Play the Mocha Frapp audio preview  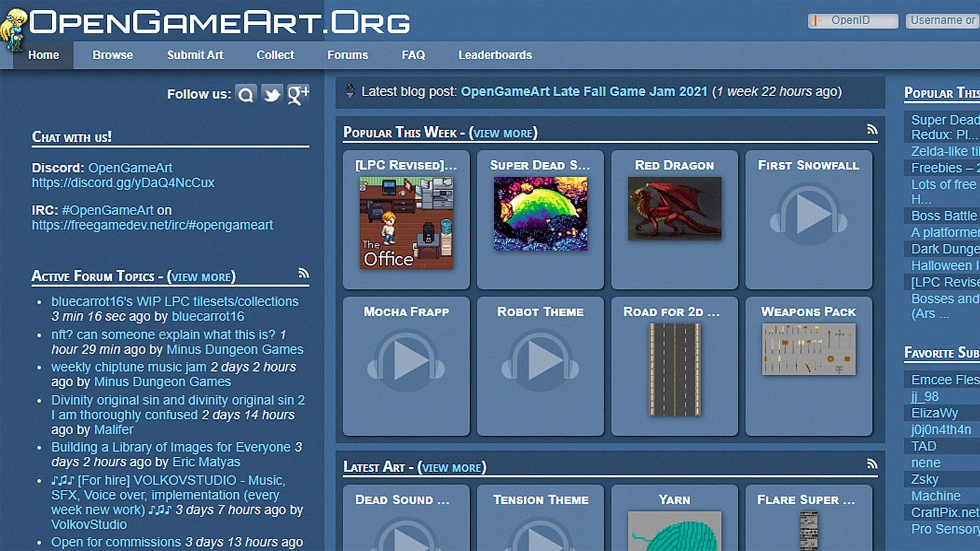tap(406, 361)
